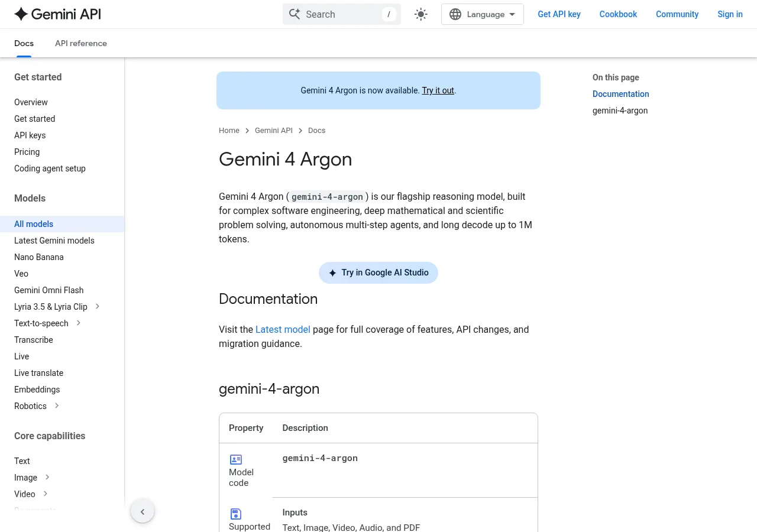Click the Get API key link

point(559,14)
